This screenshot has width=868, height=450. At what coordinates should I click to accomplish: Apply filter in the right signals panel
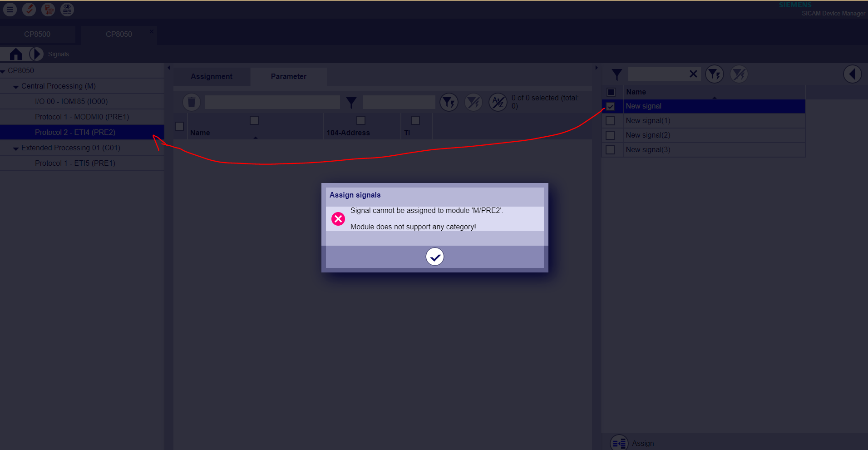click(715, 74)
